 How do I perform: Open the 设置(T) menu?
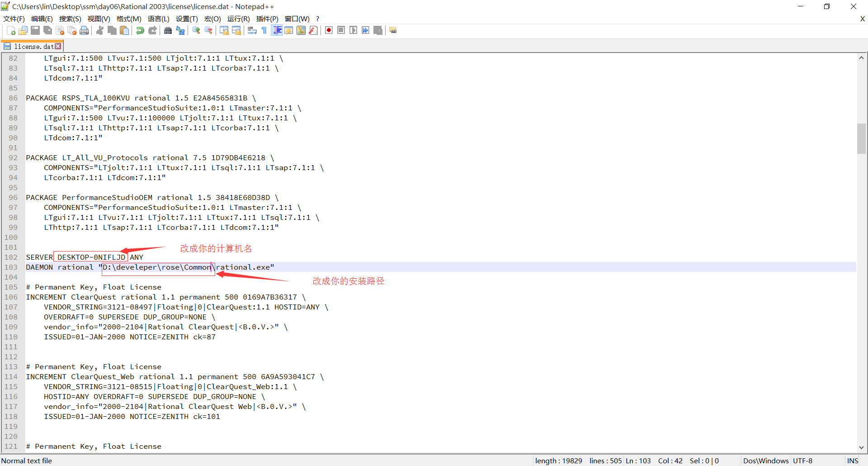pyautogui.click(x=187, y=19)
